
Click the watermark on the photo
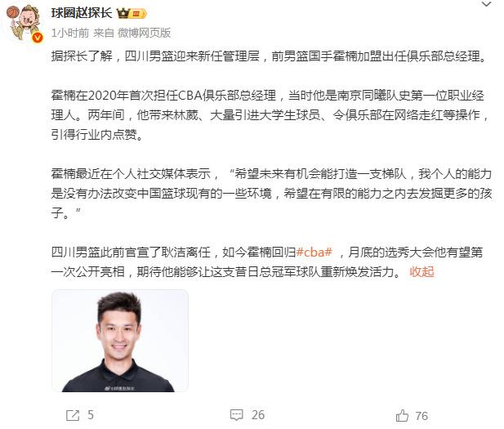120,388
